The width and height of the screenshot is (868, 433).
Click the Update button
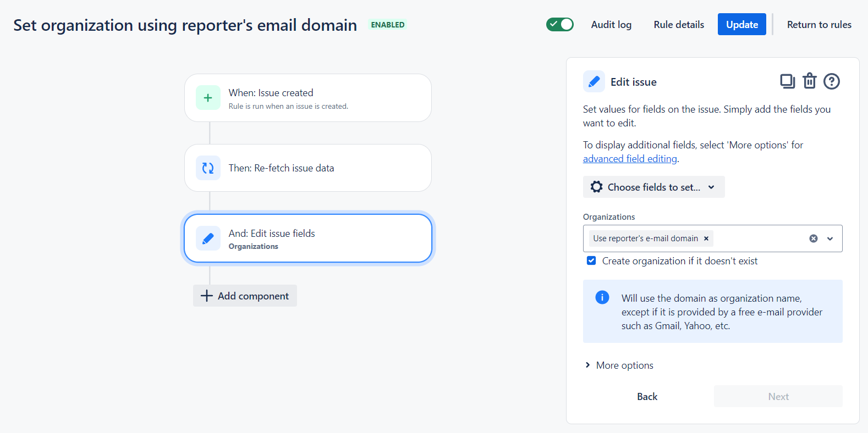point(741,24)
